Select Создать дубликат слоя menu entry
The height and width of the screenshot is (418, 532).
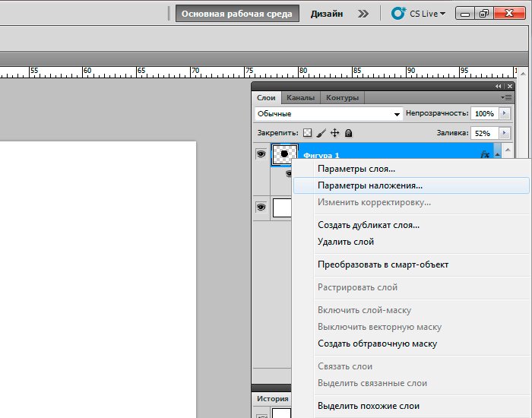[369, 225]
